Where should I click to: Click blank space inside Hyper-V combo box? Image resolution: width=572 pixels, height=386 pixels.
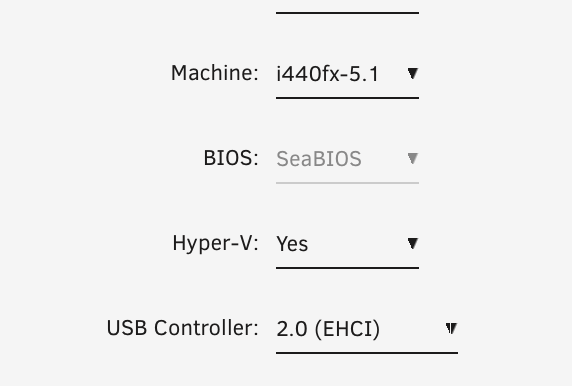coord(358,243)
